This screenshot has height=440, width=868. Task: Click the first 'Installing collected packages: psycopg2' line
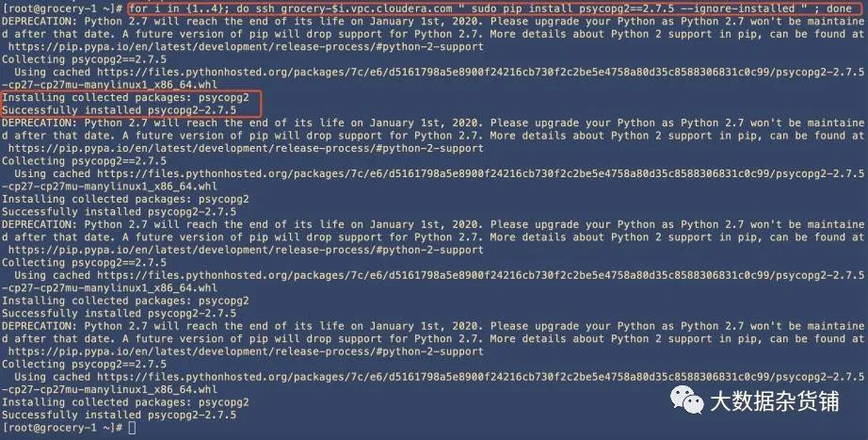125,97
